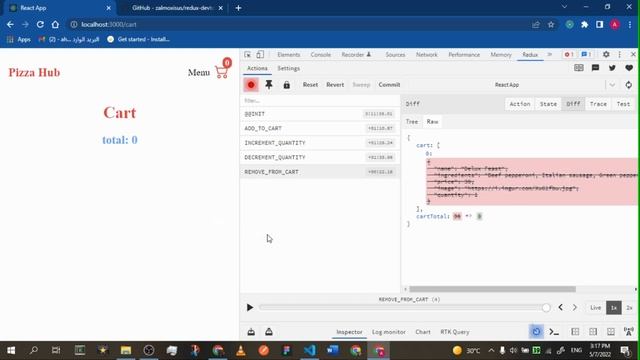Viewport: 640px width, 360px height.
Task: Open the documentation book icon
Action: coord(578,68)
